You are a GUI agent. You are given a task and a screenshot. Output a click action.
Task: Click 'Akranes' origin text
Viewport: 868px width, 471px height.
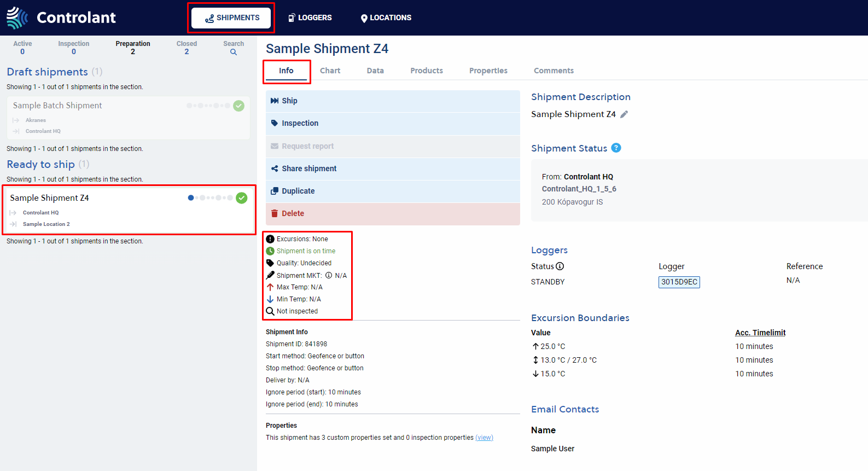[x=36, y=120]
